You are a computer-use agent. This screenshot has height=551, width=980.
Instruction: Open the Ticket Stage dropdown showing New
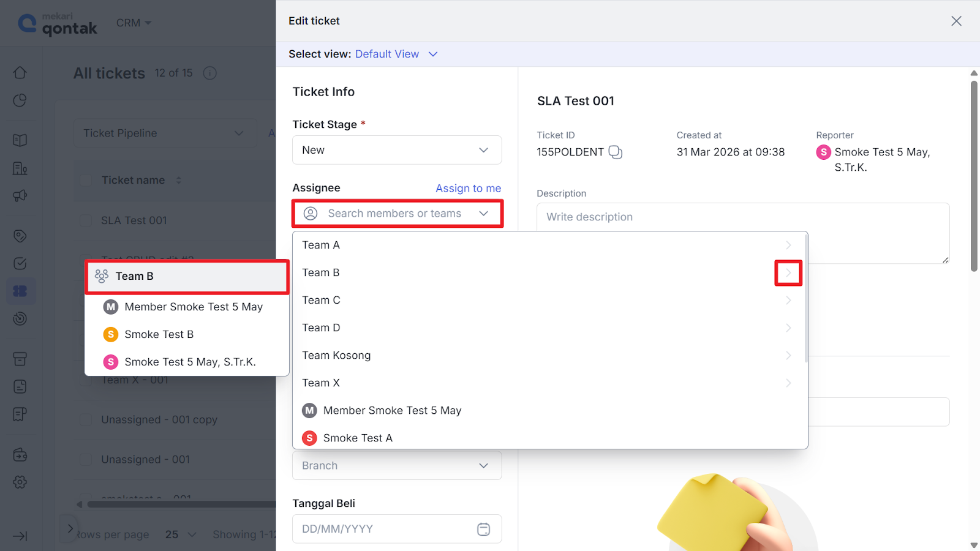[x=397, y=150]
